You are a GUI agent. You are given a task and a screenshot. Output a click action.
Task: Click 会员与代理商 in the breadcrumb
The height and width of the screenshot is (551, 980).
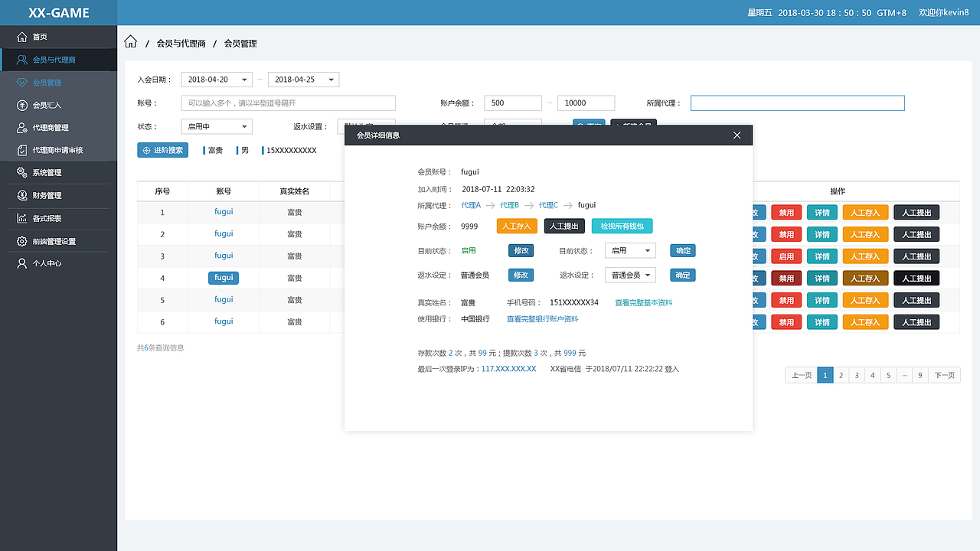(181, 44)
